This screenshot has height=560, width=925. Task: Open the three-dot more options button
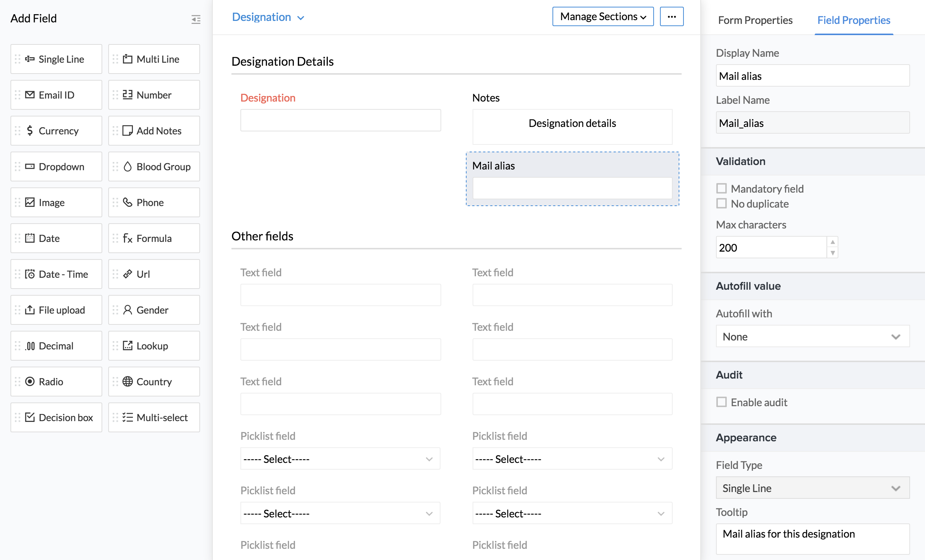(x=671, y=16)
